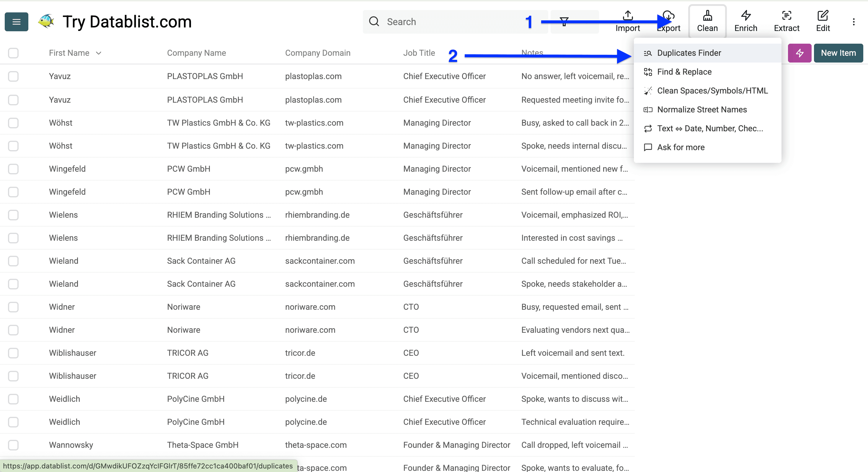
Task: Open the hamburger navigation menu
Action: click(x=16, y=22)
